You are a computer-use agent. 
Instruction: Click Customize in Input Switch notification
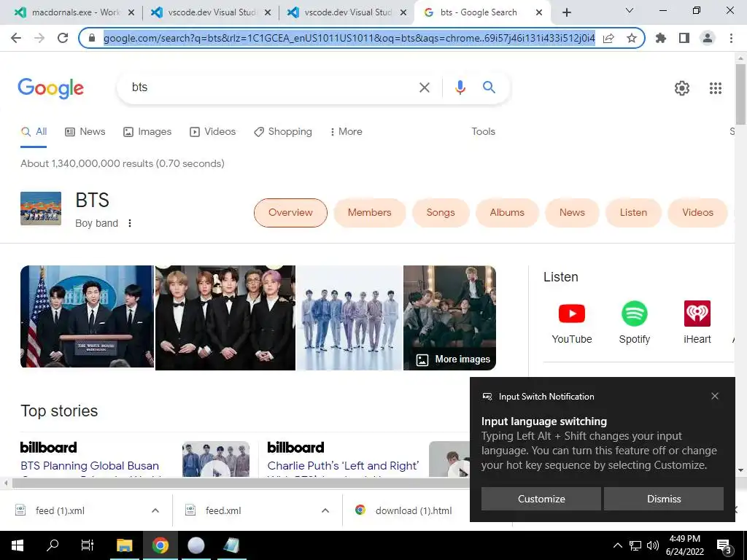click(541, 499)
